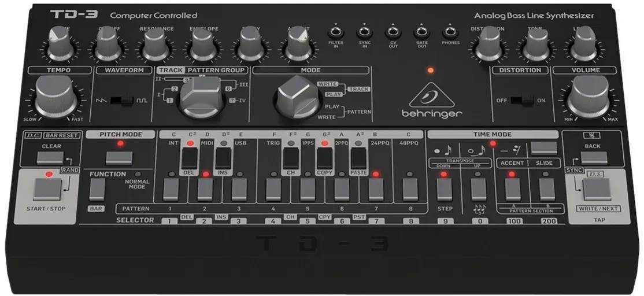
Task: Click the RESONANCE knob
Action: click(x=156, y=44)
